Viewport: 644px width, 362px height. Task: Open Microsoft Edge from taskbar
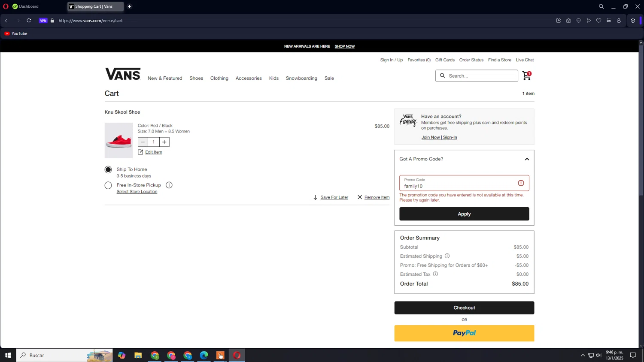204,355
